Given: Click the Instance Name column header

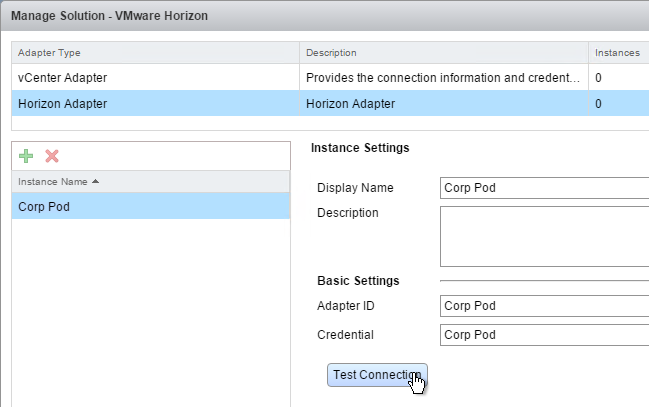Looking at the screenshot, I should (x=151, y=181).
